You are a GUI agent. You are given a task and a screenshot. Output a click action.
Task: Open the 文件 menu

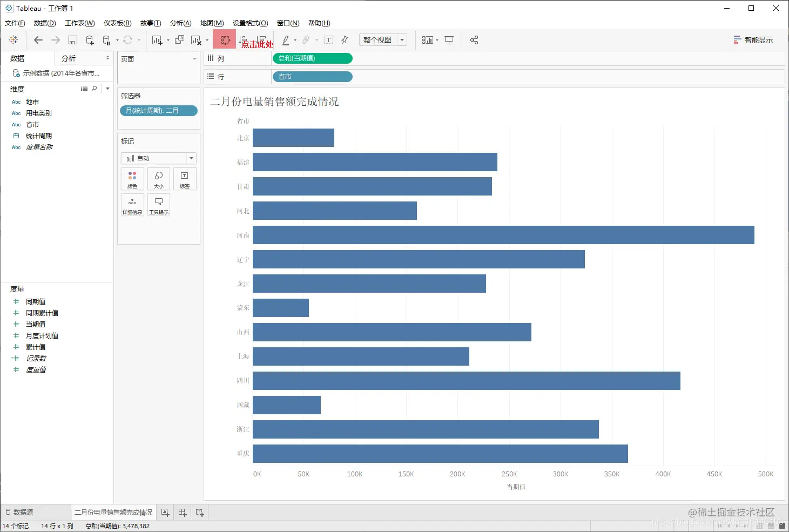pos(15,23)
